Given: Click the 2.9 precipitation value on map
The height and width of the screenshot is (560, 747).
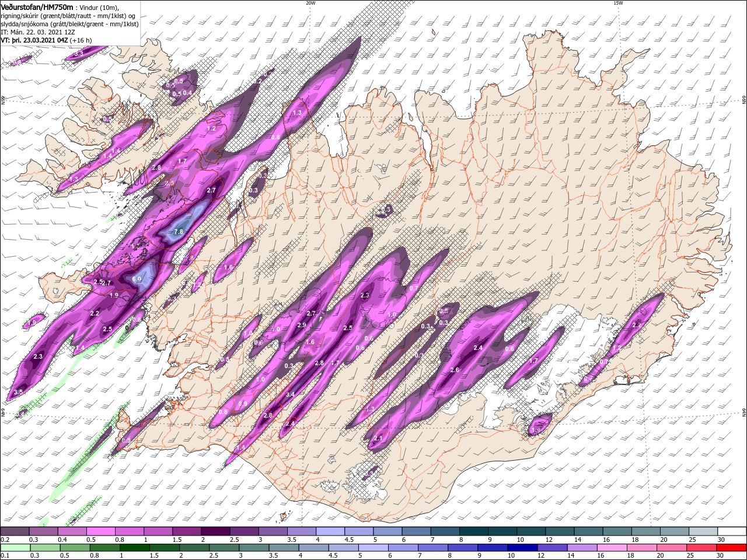Looking at the screenshot, I should 302,325.
